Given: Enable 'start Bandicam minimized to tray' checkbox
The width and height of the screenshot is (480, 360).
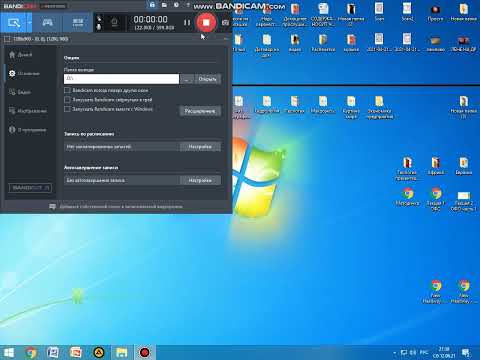Looking at the screenshot, I should click(x=67, y=99).
